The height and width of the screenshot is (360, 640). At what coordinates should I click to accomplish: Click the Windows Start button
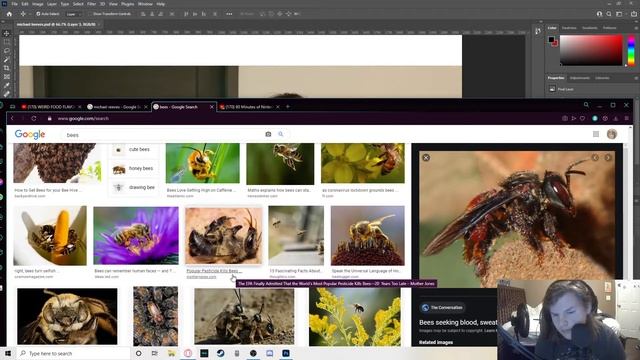click(8, 353)
